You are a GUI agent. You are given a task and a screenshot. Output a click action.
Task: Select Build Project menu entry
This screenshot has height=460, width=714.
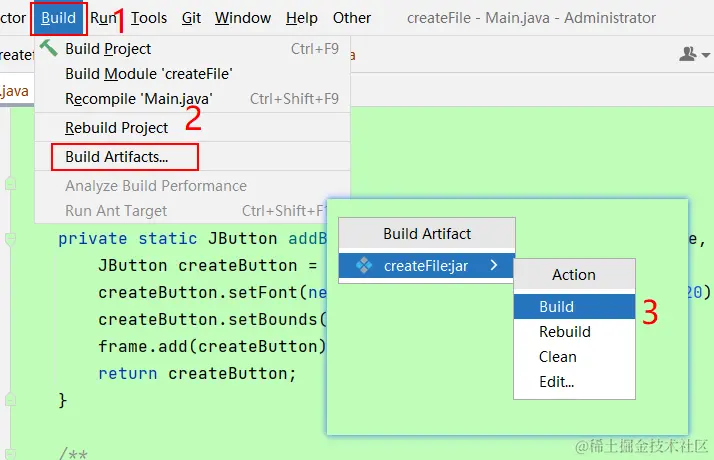click(x=193, y=49)
